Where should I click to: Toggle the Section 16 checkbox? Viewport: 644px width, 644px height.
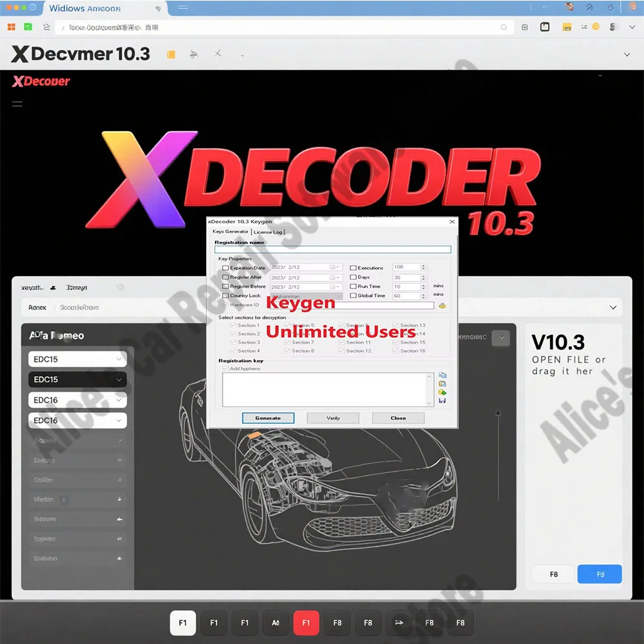click(x=395, y=351)
